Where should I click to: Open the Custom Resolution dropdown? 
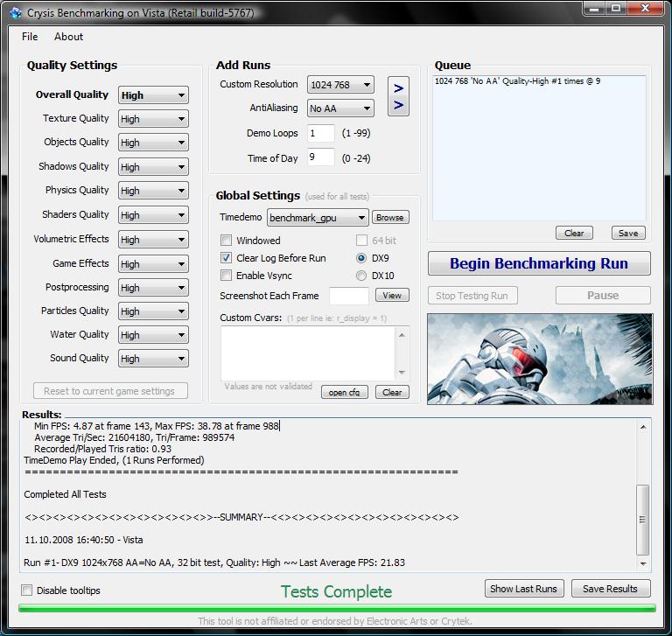(x=340, y=85)
